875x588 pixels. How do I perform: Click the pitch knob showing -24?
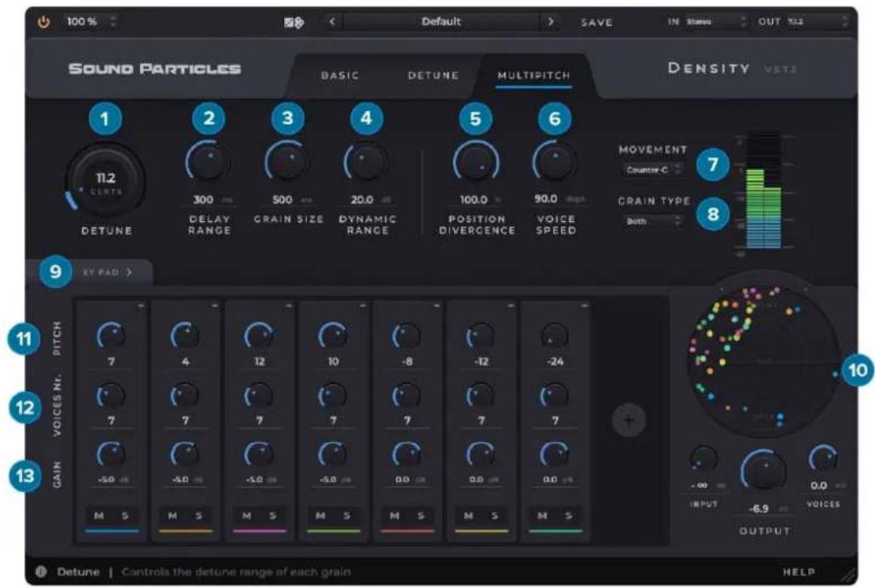point(554,336)
